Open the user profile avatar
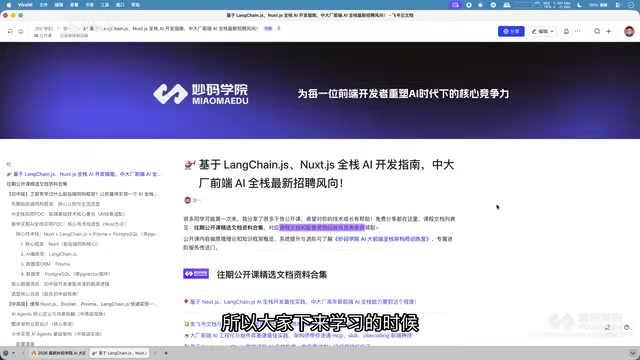640x360 pixels. [x=629, y=31]
